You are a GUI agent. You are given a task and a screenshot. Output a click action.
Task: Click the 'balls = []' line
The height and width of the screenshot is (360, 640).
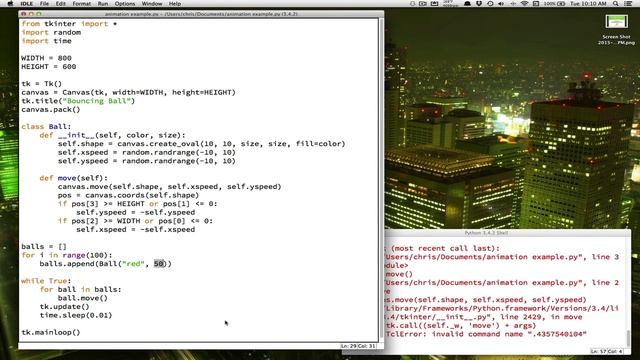coord(44,247)
